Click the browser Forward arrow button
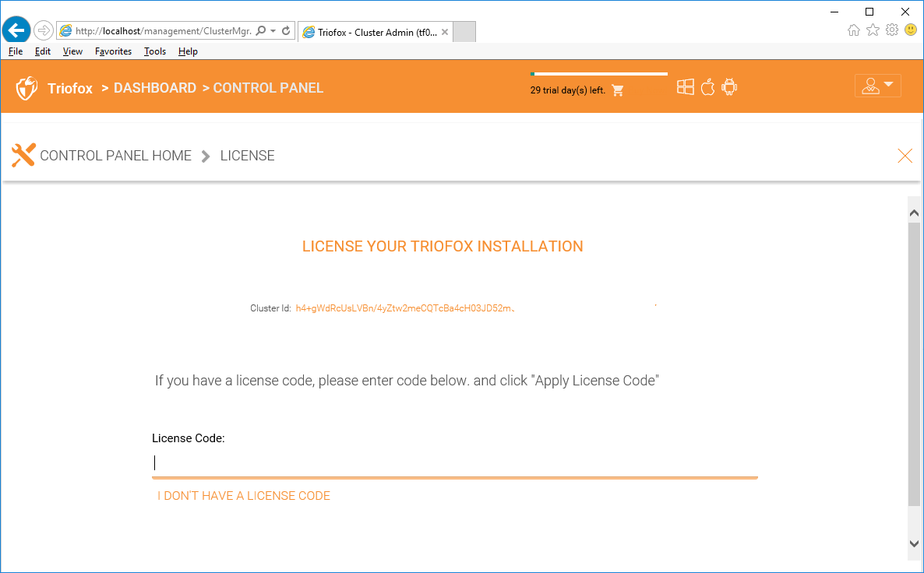The image size is (924, 573). pos(44,30)
